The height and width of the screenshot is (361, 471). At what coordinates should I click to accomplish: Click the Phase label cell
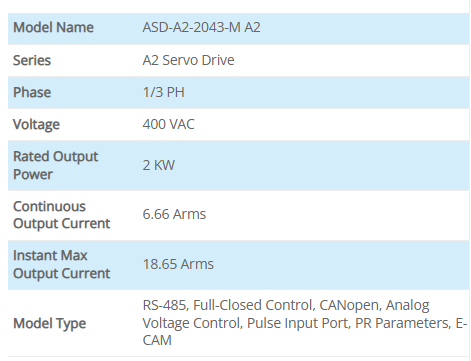(x=32, y=92)
